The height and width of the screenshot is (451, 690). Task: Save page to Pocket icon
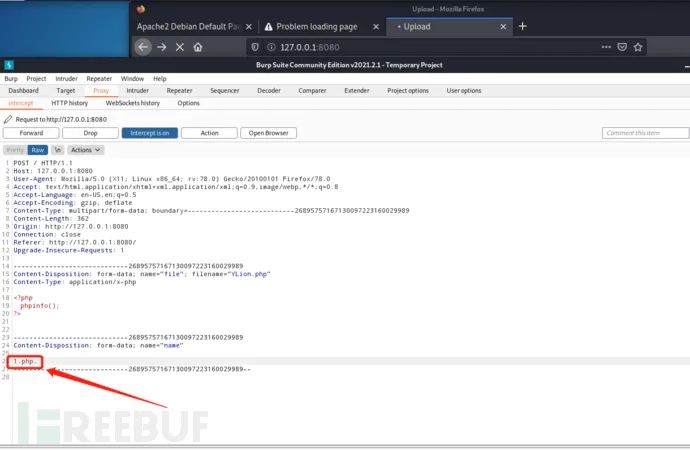pos(622,47)
